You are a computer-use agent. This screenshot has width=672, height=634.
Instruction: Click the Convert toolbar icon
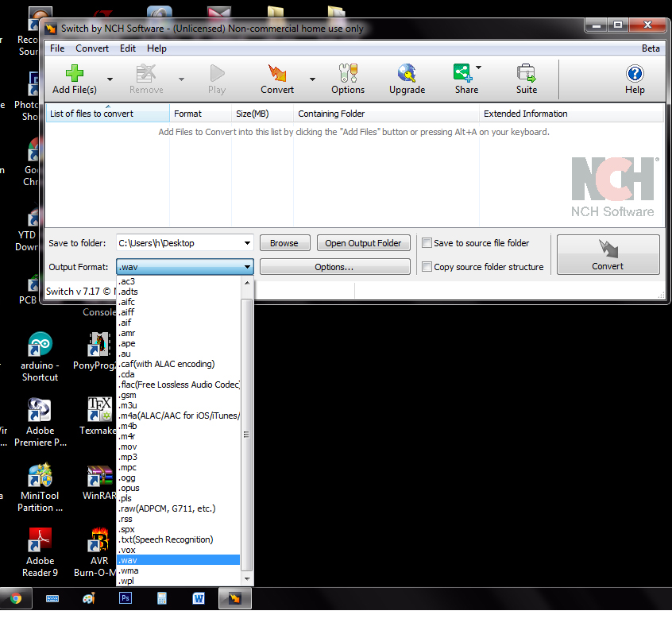pyautogui.click(x=277, y=73)
